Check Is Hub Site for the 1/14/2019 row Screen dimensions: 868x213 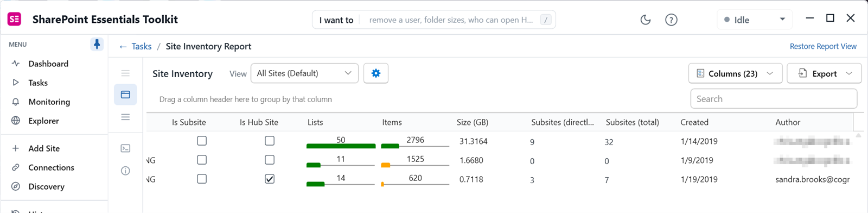coord(270,141)
